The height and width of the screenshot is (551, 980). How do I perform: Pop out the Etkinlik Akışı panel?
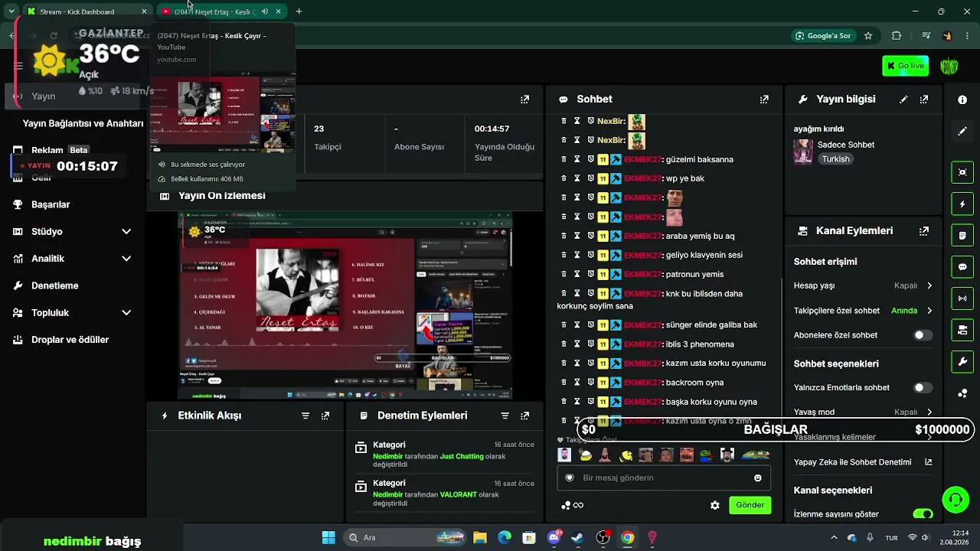click(x=325, y=416)
